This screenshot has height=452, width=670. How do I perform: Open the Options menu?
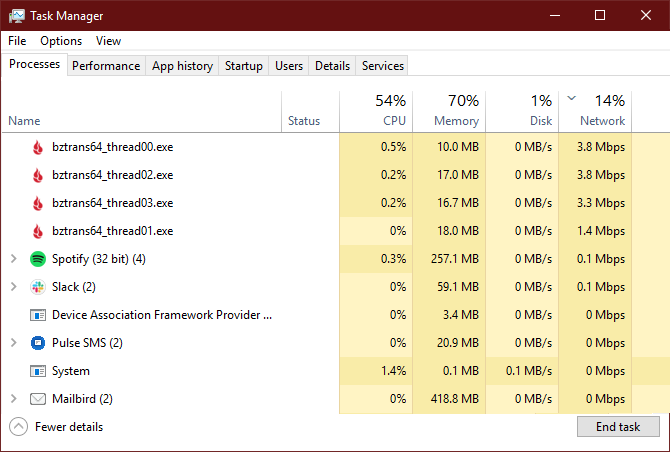[61, 41]
